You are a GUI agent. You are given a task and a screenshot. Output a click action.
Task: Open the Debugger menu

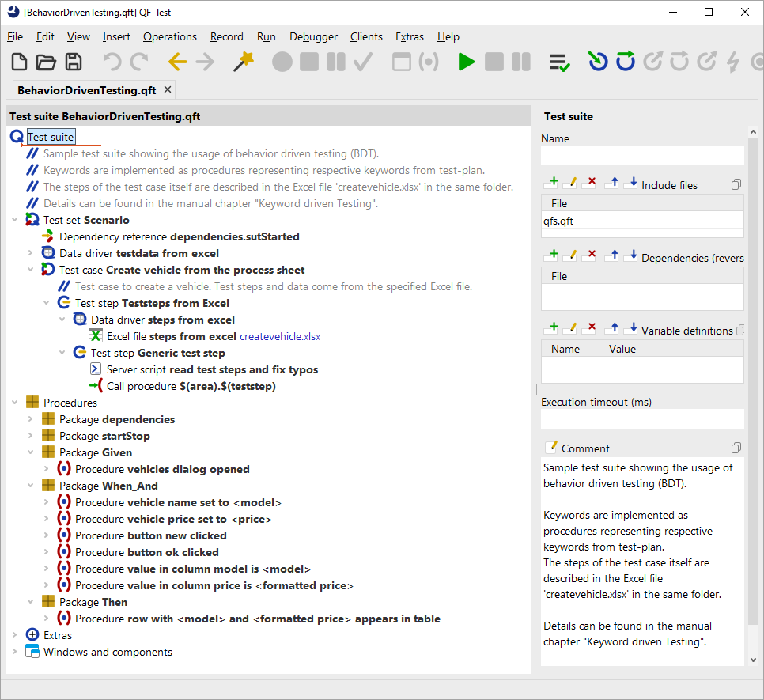tap(313, 36)
